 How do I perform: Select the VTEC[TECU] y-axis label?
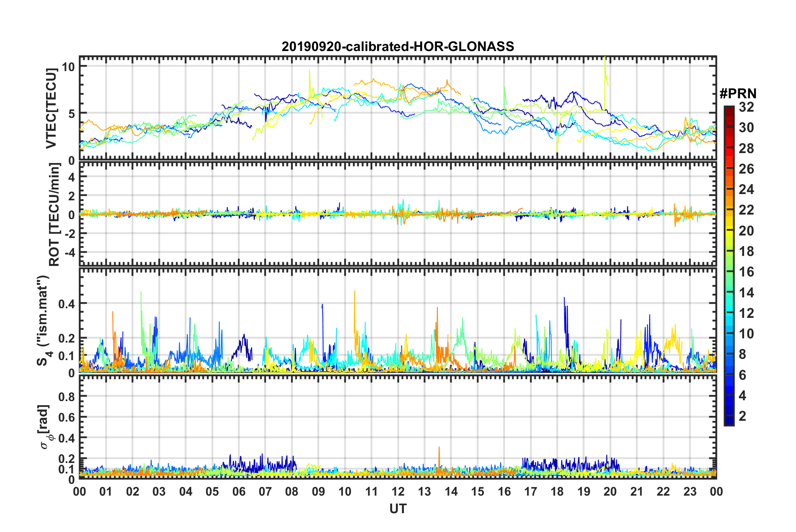(x=51, y=109)
